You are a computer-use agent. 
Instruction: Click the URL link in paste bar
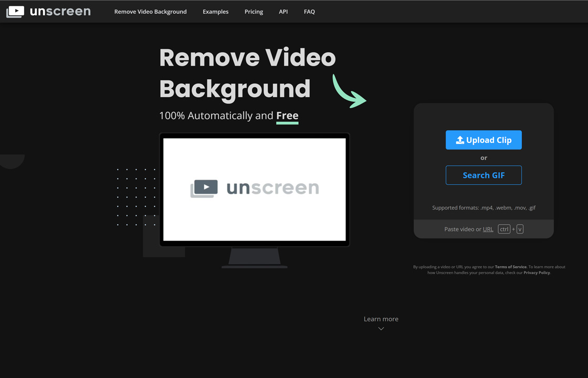[488, 229]
